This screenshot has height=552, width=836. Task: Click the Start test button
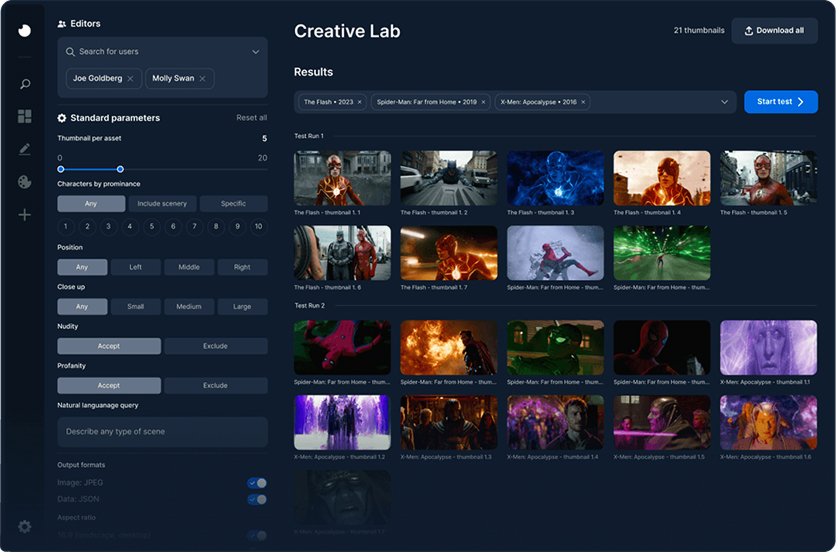click(x=781, y=102)
